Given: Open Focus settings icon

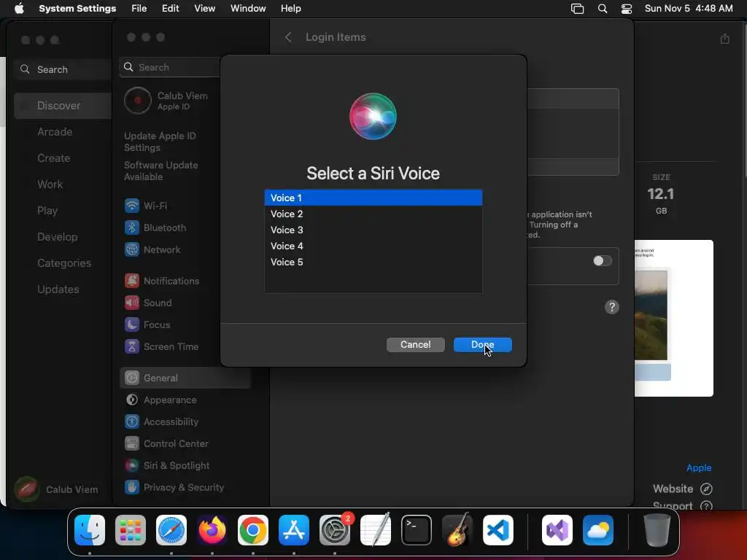Looking at the screenshot, I should tap(132, 324).
